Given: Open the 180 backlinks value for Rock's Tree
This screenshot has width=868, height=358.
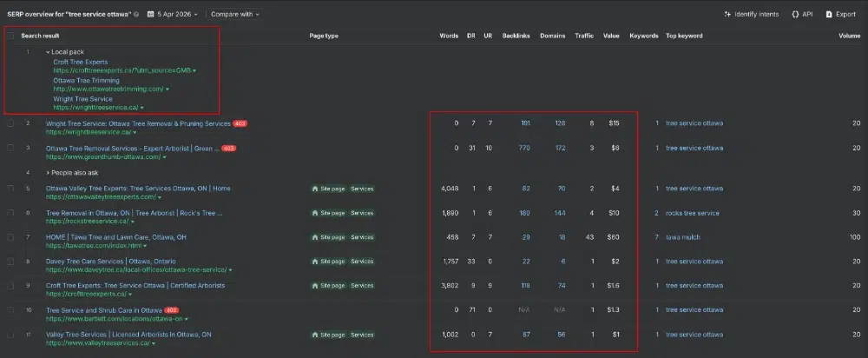Looking at the screenshot, I should [x=525, y=214].
